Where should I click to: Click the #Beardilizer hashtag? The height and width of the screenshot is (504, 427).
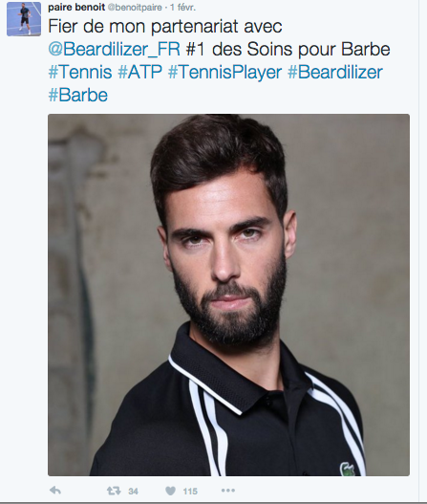[335, 72]
